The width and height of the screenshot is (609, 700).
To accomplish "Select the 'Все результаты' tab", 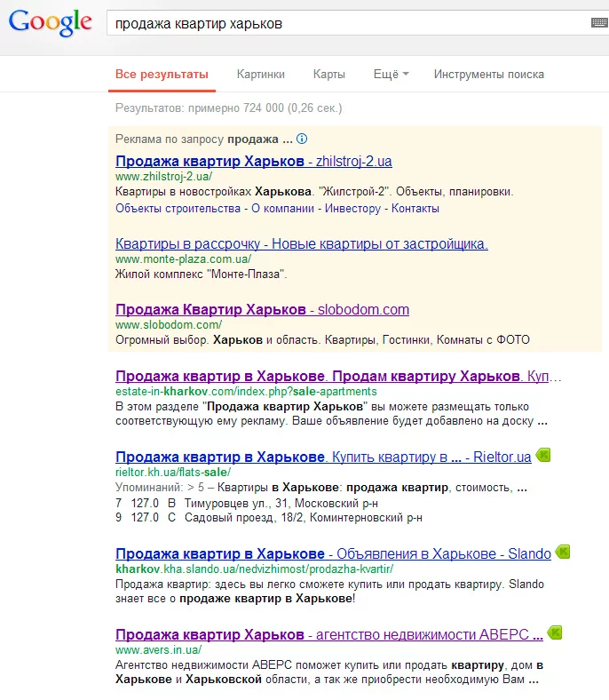I will pyautogui.click(x=162, y=75).
